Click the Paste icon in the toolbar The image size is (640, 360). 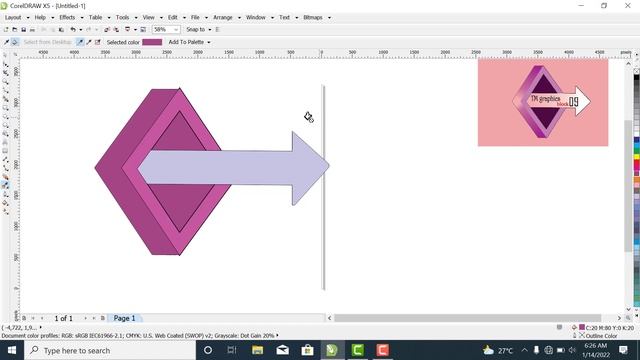(61, 29)
